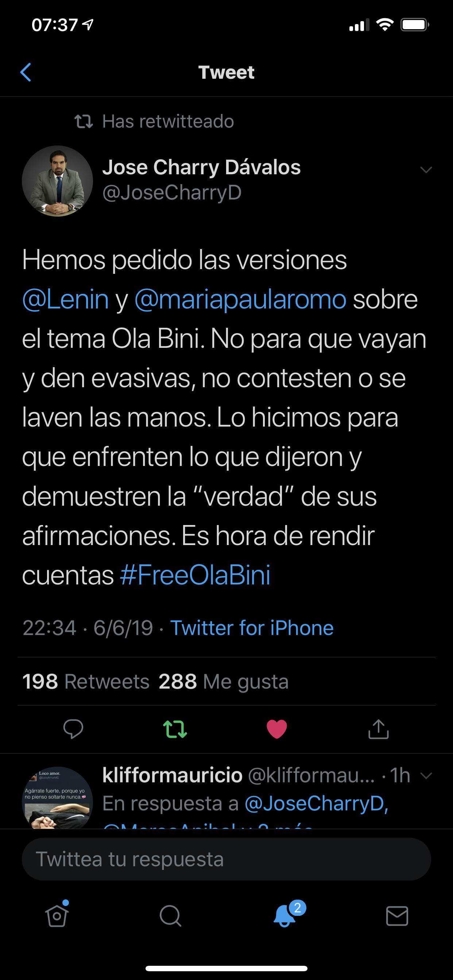The image size is (453, 980).
Task: Open the @mariapaularomo mention link
Action: [240, 299]
